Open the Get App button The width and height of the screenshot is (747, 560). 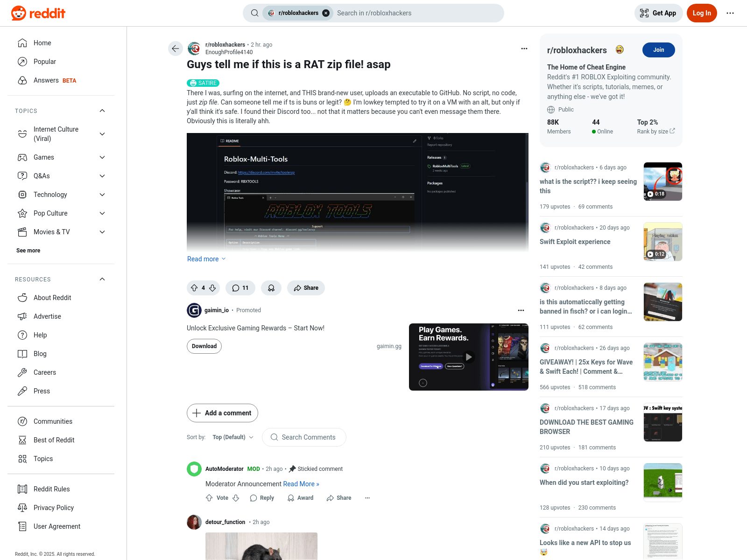(x=658, y=13)
